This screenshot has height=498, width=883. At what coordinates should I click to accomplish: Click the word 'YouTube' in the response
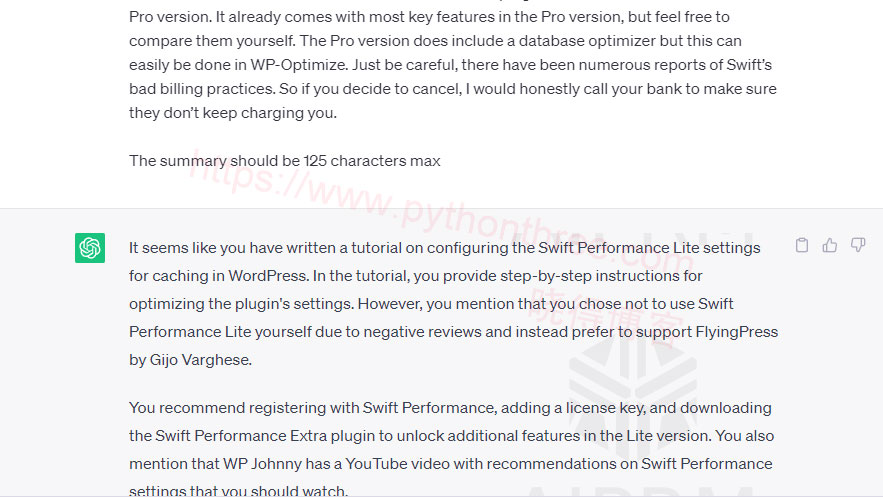[x=374, y=464]
